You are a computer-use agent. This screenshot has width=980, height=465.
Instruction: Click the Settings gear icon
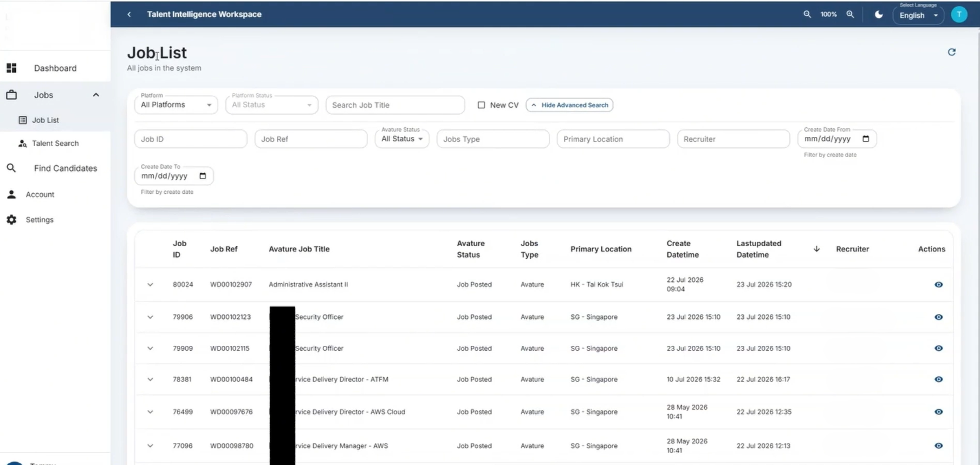[x=11, y=220]
